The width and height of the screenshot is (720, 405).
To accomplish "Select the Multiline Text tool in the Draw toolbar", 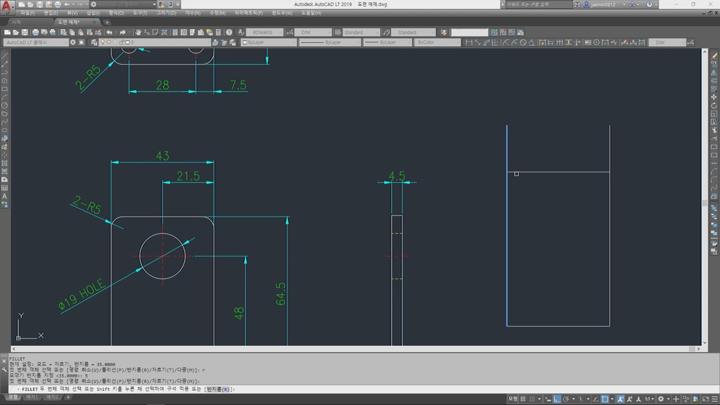I will click(5, 196).
